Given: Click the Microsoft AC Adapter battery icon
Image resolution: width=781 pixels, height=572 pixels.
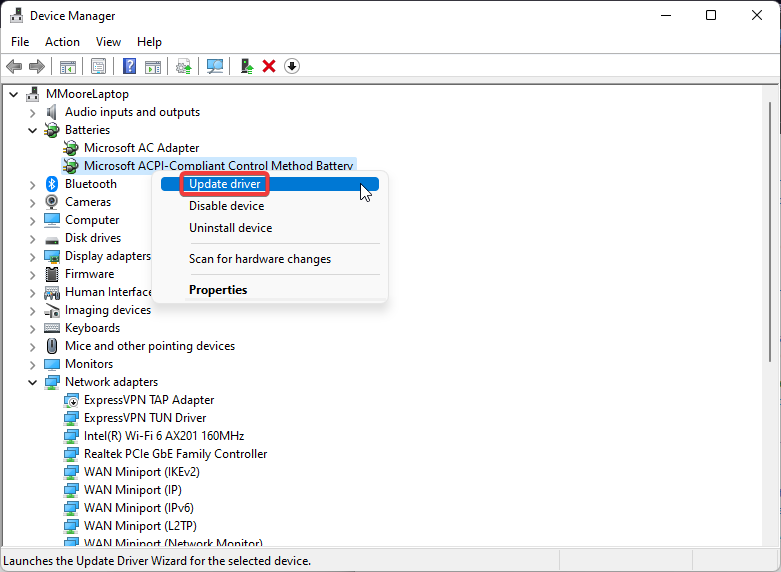Looking at the screenshot, I should pyautogui.click(x=71, y=148).
